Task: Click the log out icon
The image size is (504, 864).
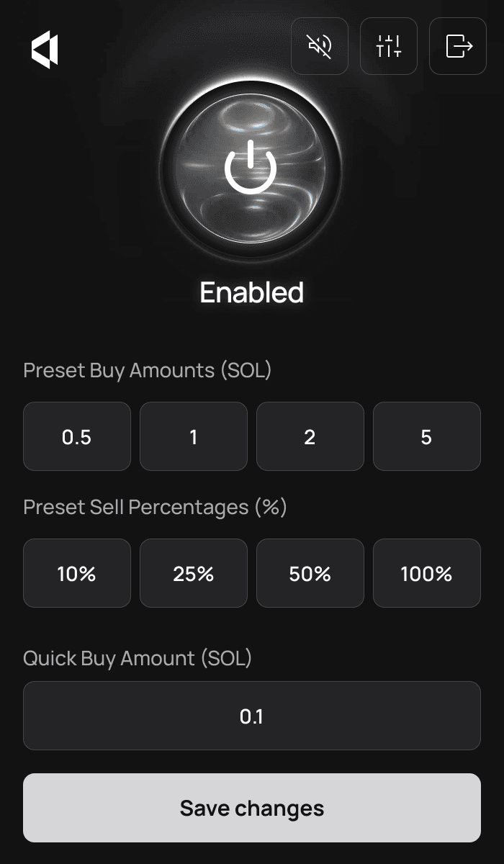Action: pyautogui.click(x=458, y=46)
